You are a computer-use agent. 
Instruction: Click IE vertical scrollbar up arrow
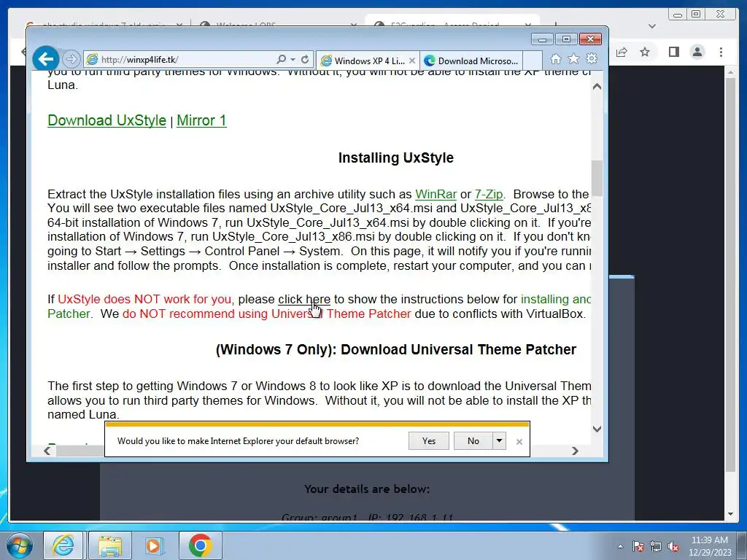pos(597,87)
